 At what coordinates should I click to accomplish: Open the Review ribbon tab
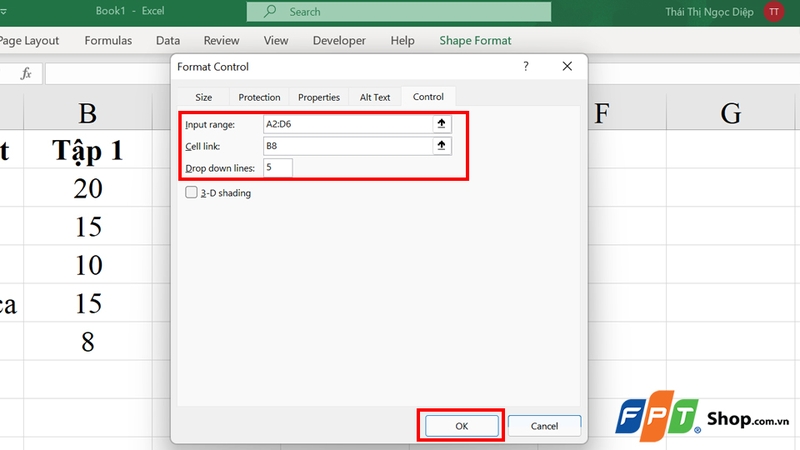221,40
